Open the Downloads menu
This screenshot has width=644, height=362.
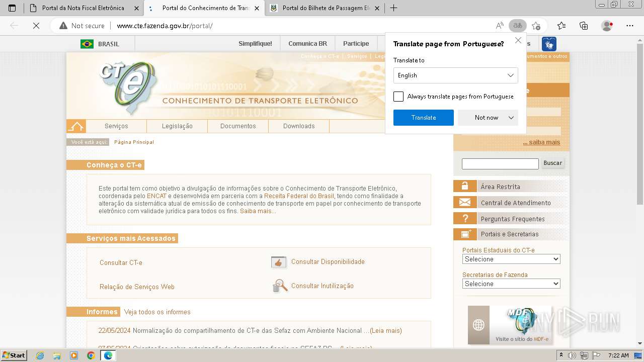click(x=299, y=126)
